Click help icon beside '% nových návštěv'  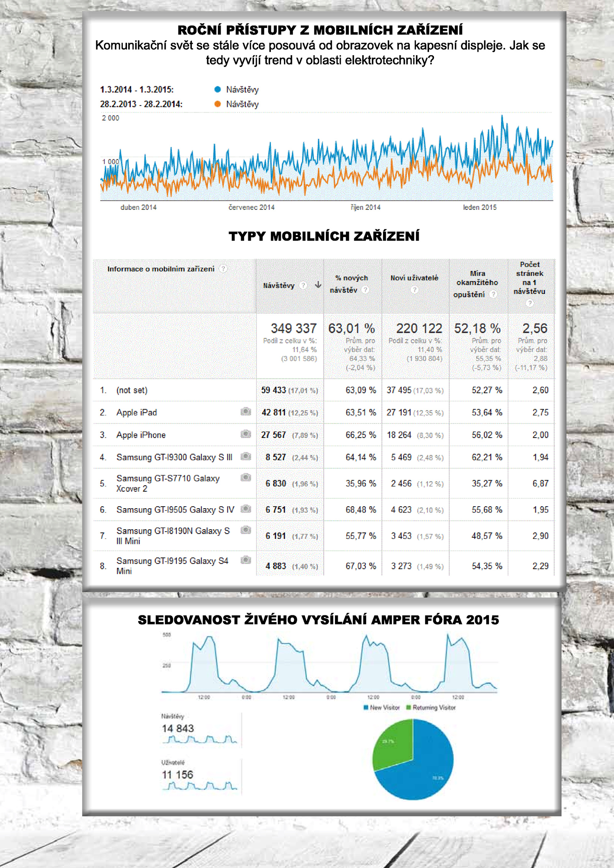tap(366, 290)
